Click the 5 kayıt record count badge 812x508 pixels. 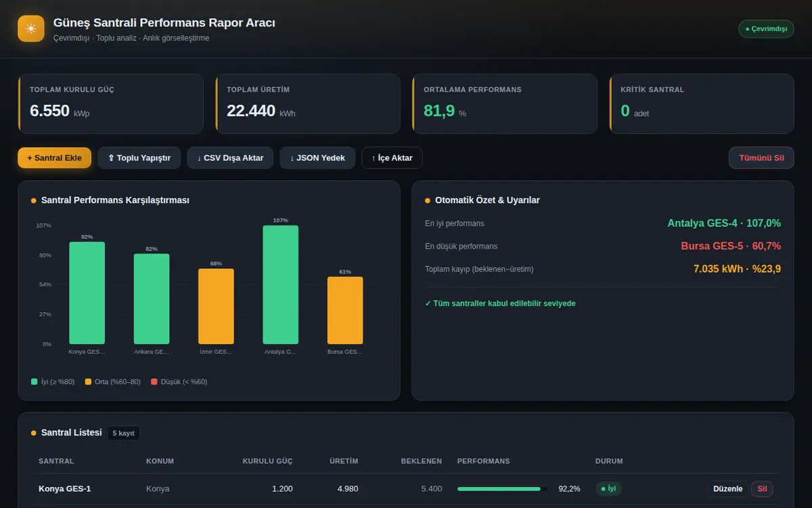pos(124,433)
